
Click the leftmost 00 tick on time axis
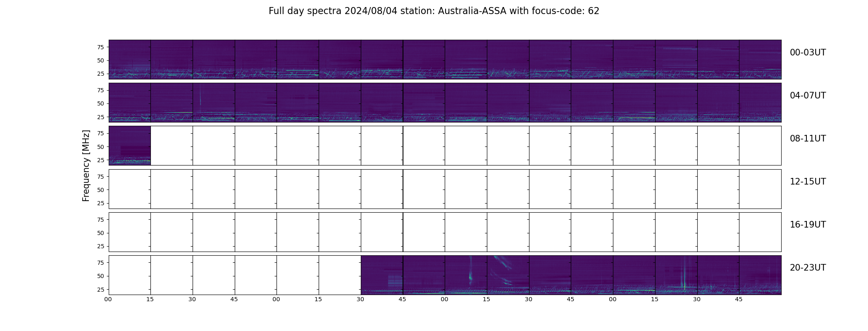point(108,299)
